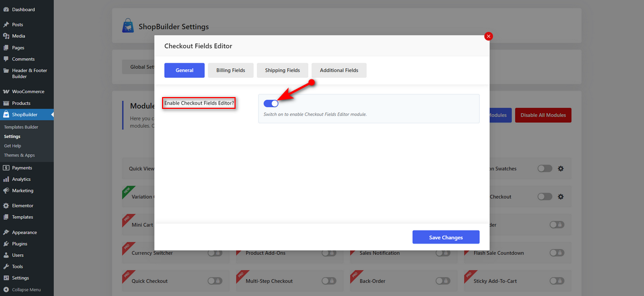Switch to the Shipping Fields tab
This screenshot has height=296, width=644.
[x=282, y=70]
